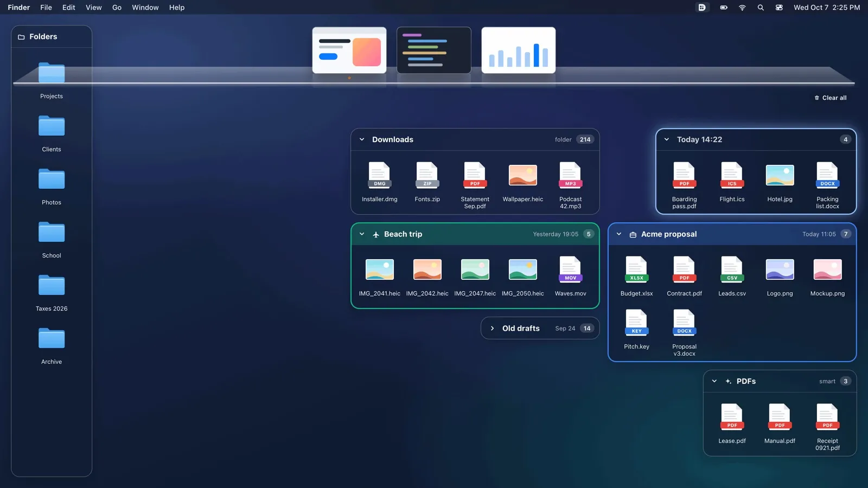Collapse the Downloads stack
Image resolution: width=868 pixels, height=488 pixels.
pyautogui.click(x=362, y=139)
